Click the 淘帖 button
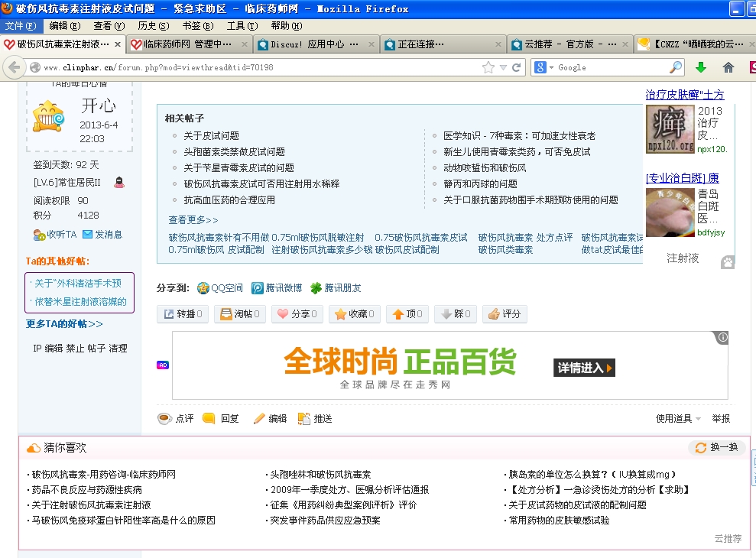Screen dimensions: 756x558 (x=239, y=314)
